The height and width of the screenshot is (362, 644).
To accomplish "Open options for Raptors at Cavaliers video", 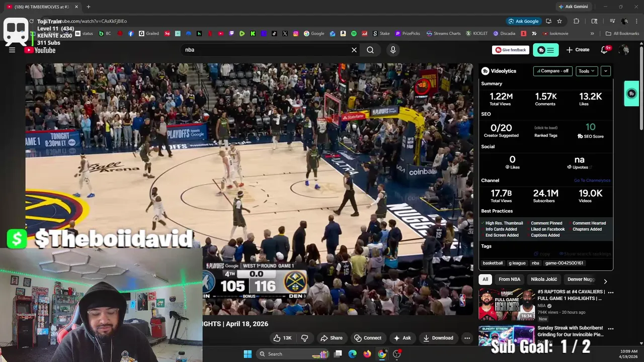I will 611,292.
